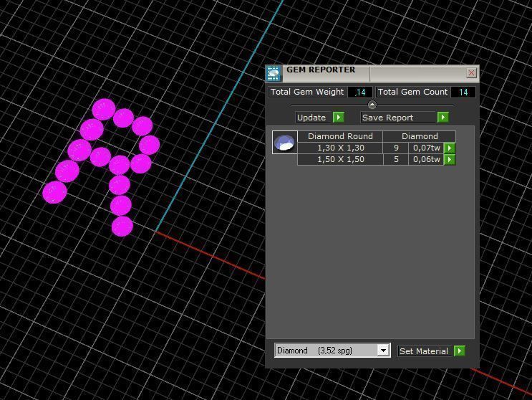Select the bottom gem of the letter stem
Screen dimensions: 532x400
[122, 226]
